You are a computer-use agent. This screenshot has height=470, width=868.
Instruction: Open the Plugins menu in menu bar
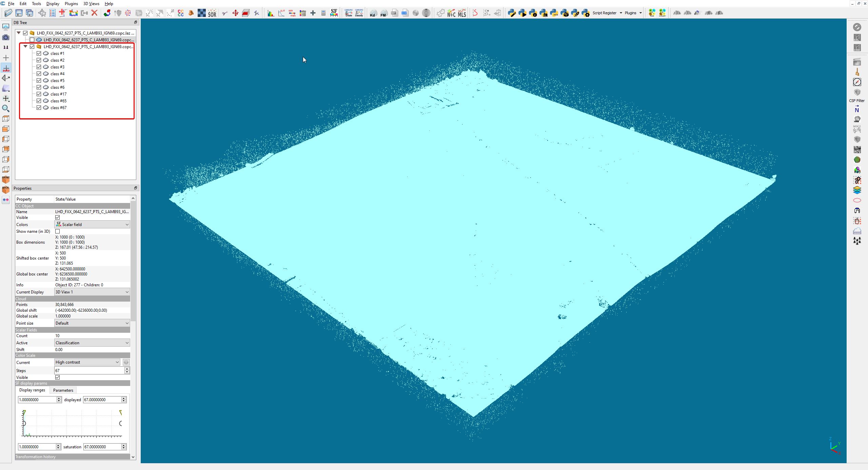click(x=71, y=4)
